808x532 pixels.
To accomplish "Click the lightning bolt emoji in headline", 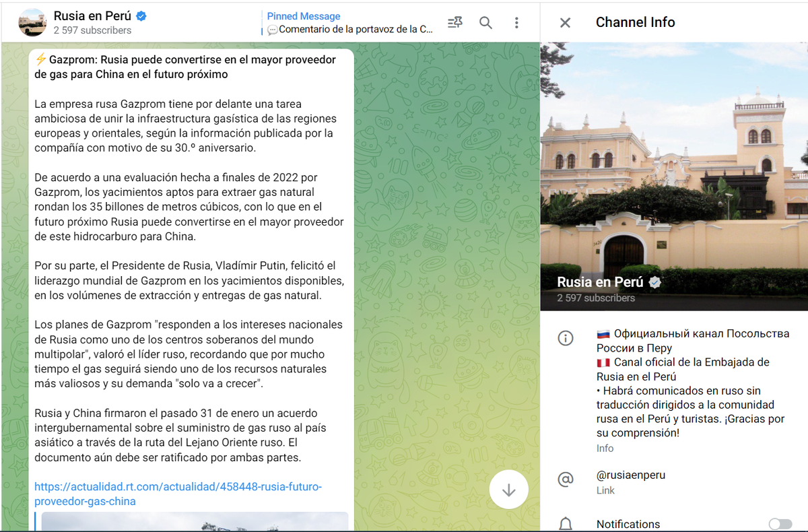I will 40,59.
